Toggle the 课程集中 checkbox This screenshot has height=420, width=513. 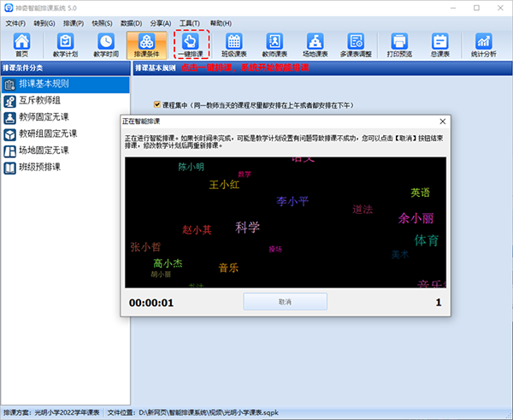(x=157, y=105)
